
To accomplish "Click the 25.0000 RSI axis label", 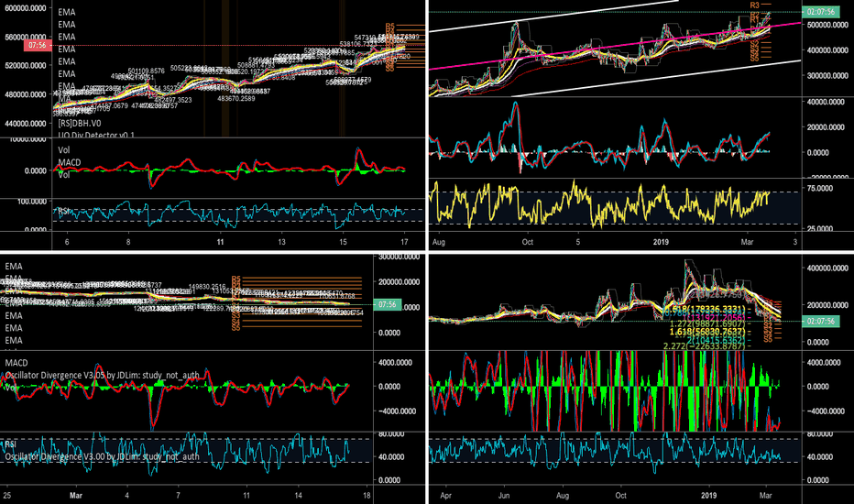I will tap(820, 228).
